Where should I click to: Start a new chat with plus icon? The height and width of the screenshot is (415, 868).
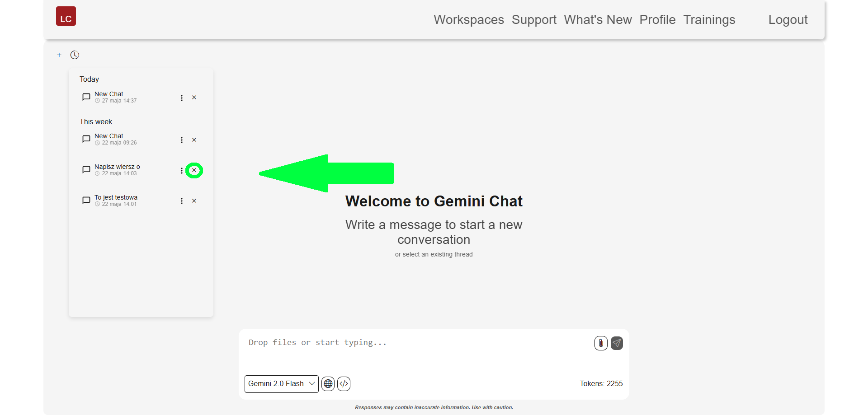59,55
